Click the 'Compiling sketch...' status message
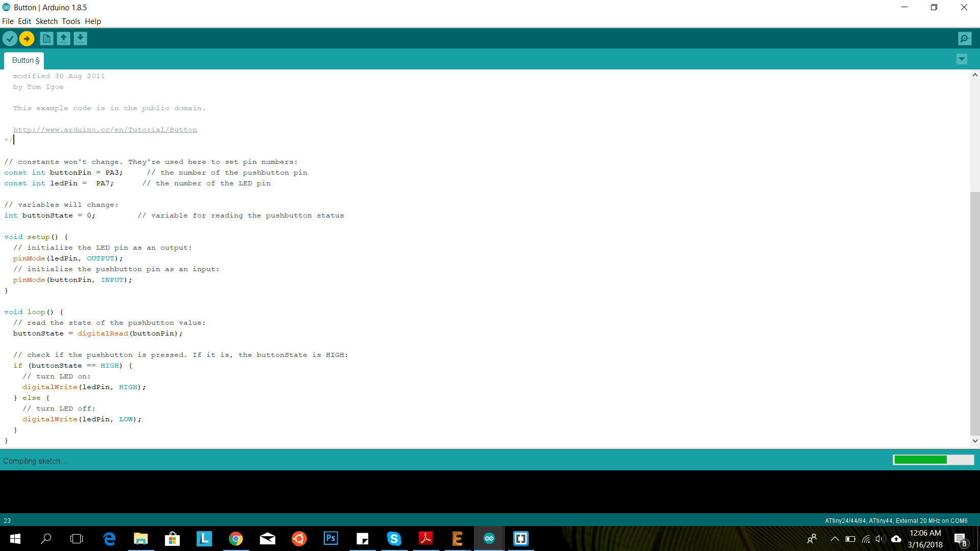Image resolution: width=980 pixels, height=551 pixels. point(35,461)
